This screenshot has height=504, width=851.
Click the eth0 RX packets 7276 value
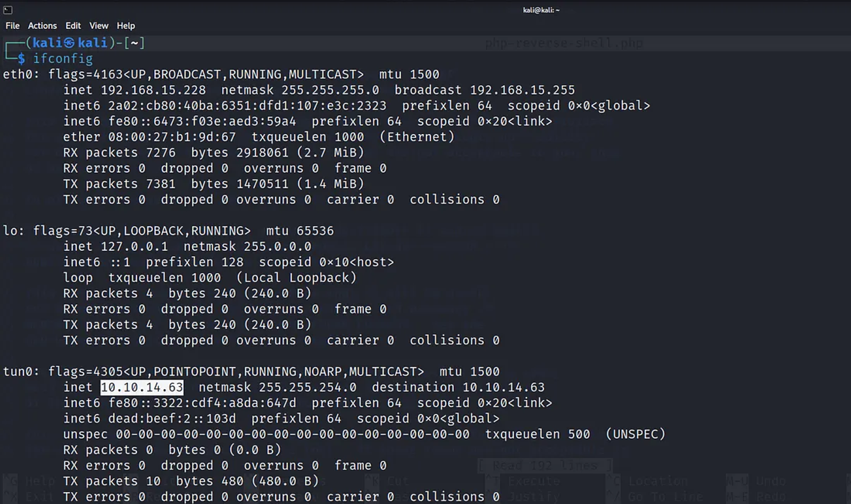(x=161, y=153)
